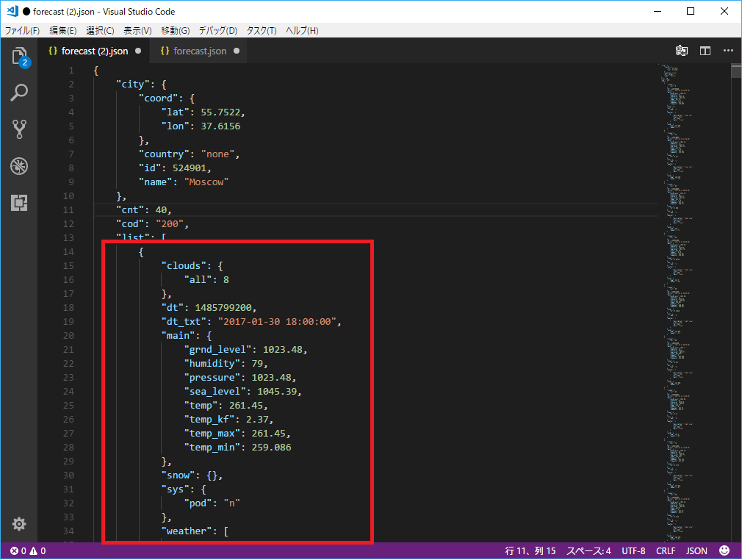Click the "sea_level" value 1045.39
The width and height of the screenshot is (742, 560).
[277, 392]
